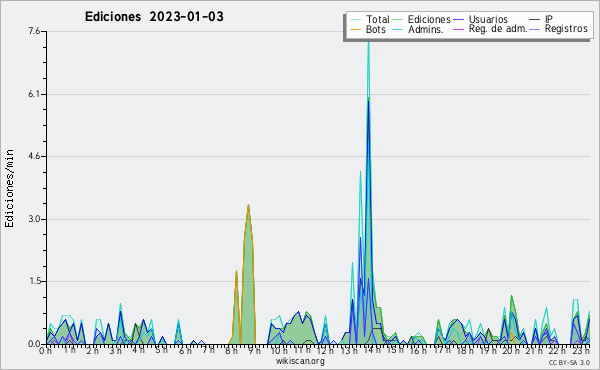This screenshot has height=370, width=600.
Task: Click the green Ediciones legend line swatch
Action: click(x=398, y=20)
